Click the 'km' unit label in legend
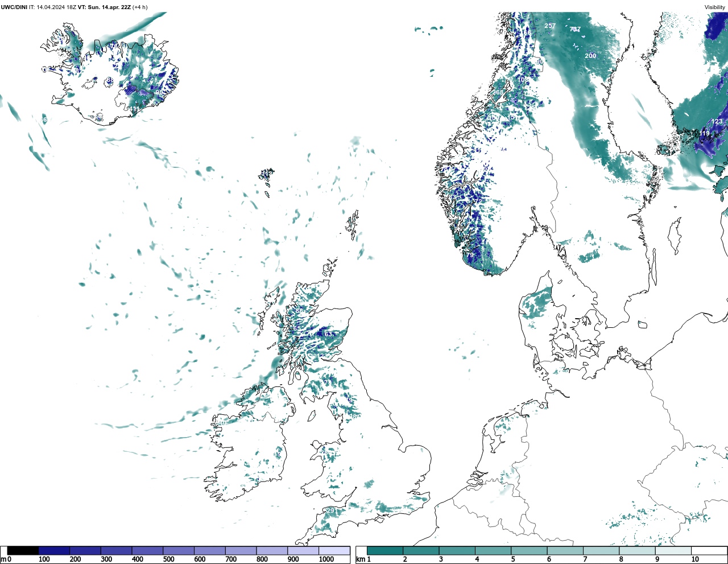This screenshot has height=564, width=728. coord(360,559)
